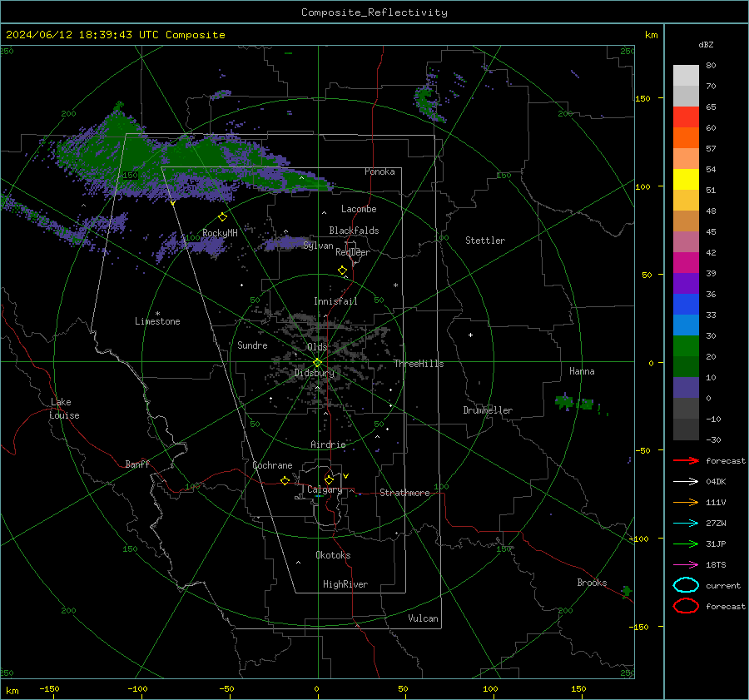The width and height of the screenshot is (749, 700).
Task: Click the HighRiver label on map
Action: 345,584
